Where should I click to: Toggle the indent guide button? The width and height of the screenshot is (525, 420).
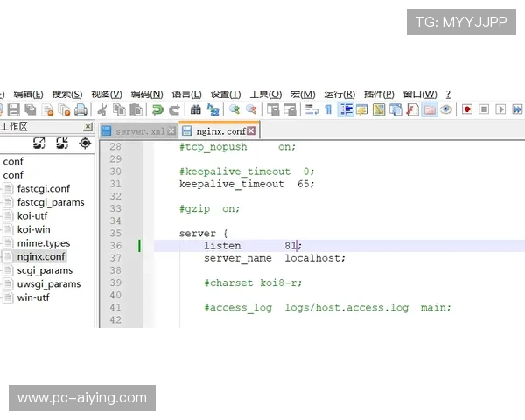point(346,109)
